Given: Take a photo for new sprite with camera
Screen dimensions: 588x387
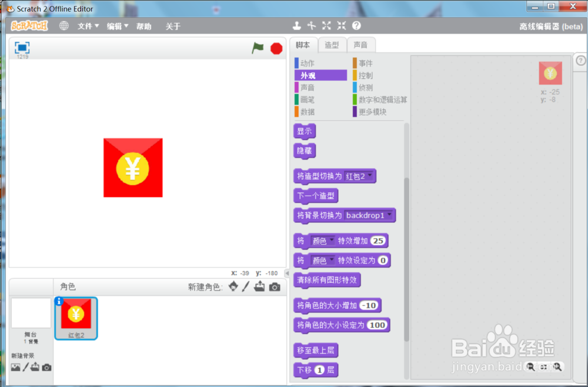Looking at the screenshot, I should (274, 286).
